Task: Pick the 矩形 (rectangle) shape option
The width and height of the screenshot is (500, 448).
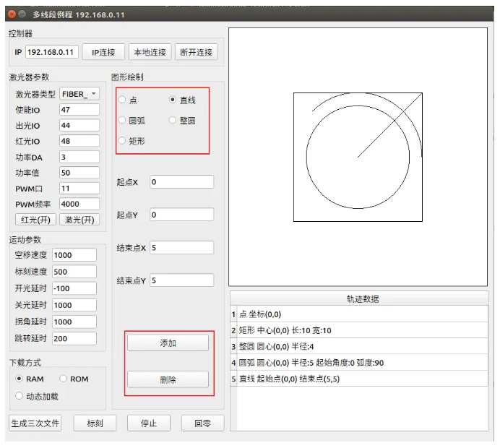Action: 122,141
